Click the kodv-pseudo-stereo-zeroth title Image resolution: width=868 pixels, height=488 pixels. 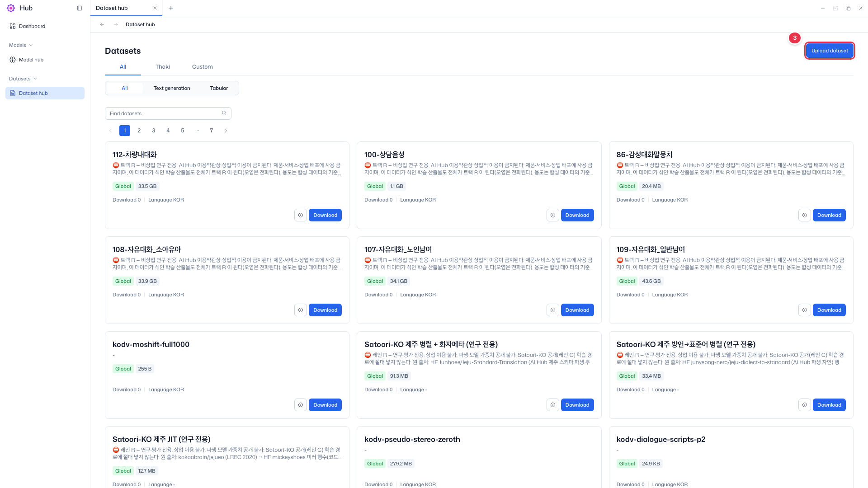click(412, 439)
